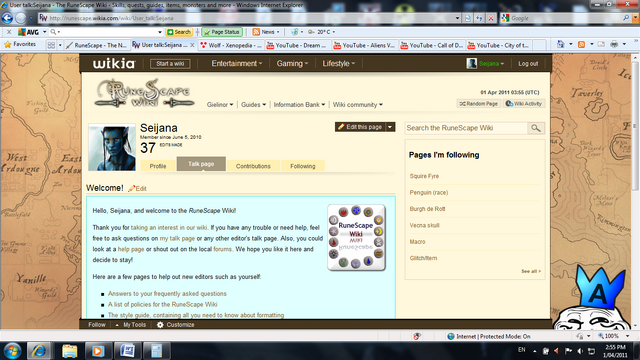Open the Profile tab

pos(158,166)
